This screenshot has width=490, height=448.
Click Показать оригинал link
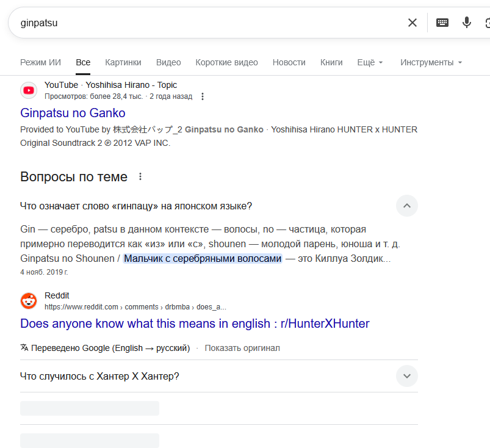point(242,348)
